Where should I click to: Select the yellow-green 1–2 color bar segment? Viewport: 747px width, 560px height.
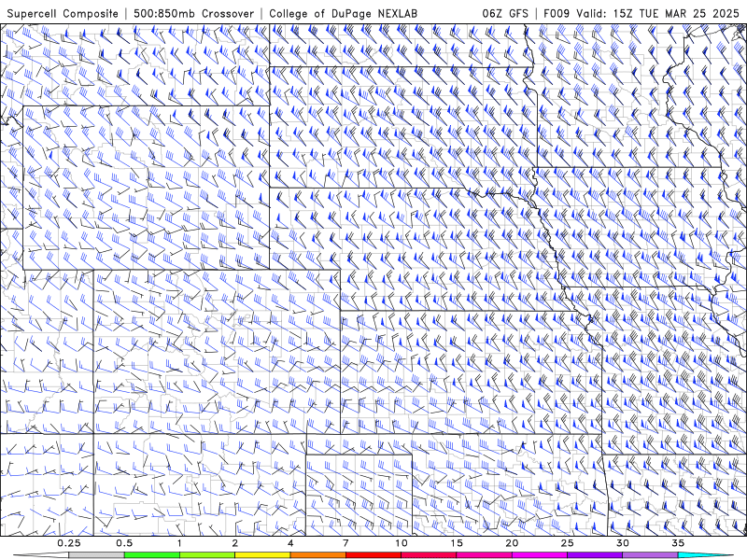207,555
